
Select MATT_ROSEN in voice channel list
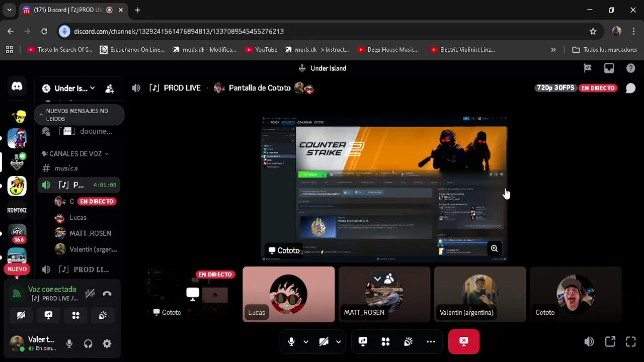[86, 233]
